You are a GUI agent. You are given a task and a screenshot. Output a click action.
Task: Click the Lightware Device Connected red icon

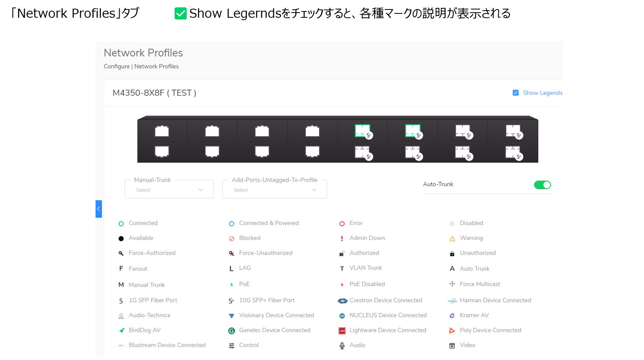342,331
